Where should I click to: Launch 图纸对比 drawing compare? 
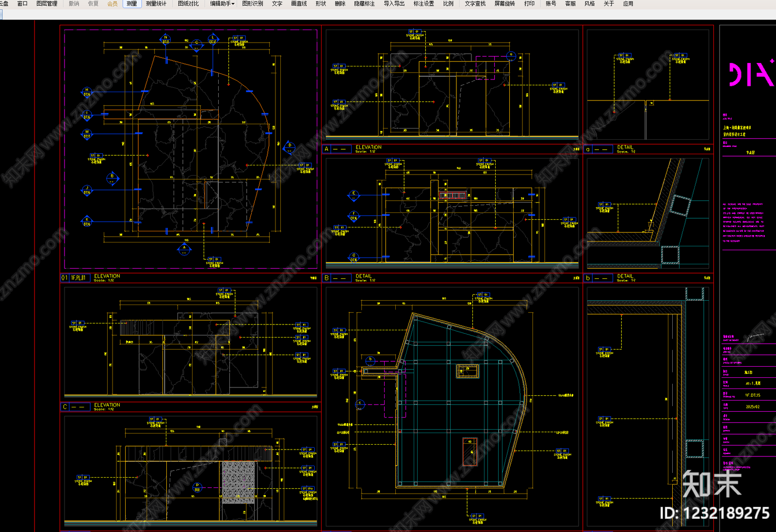[x=188, y=3]
